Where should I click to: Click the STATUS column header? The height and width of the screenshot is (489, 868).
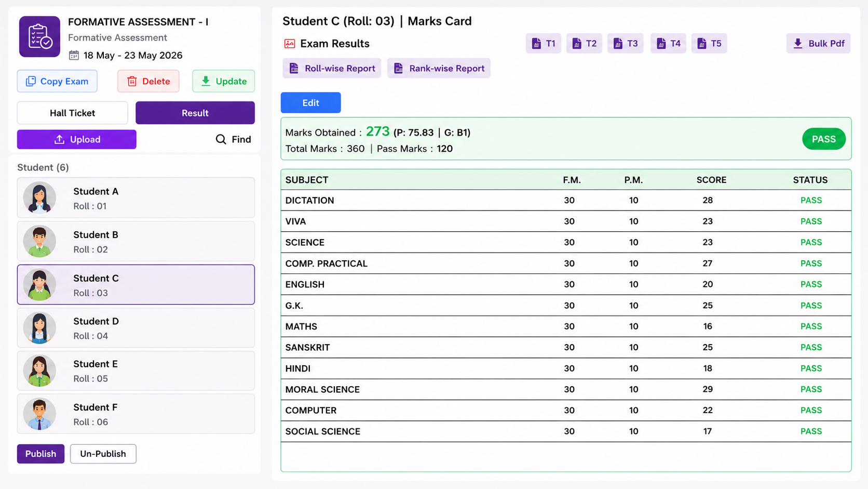pyautogui.click(x=810, y=180)
